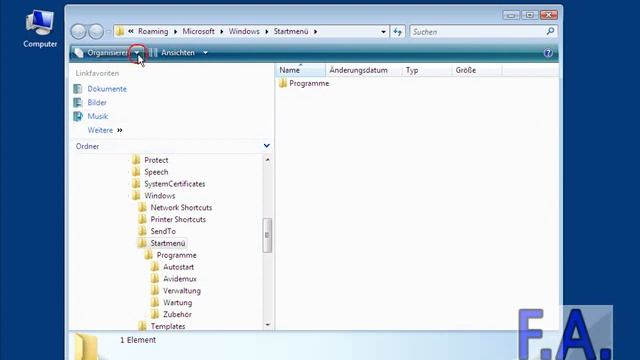Select the Windows folder in tree

pyautogui.click(x=160, y=196)
